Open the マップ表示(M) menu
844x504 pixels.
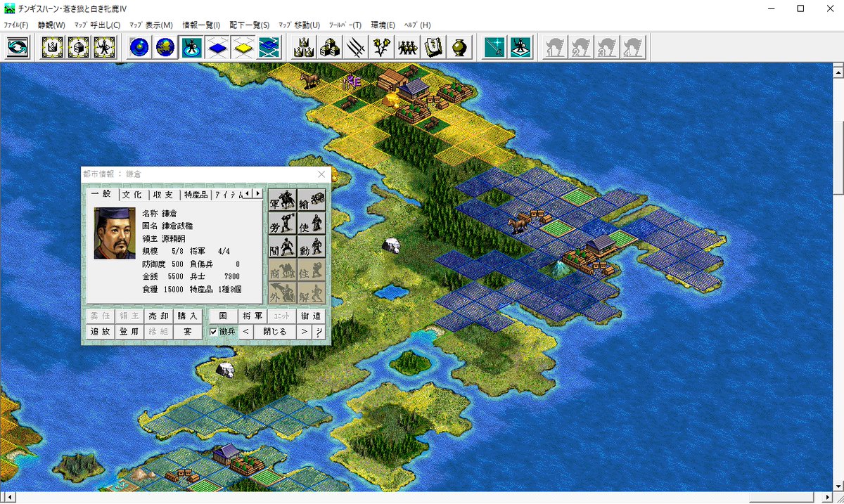click(x=151, y=25)
